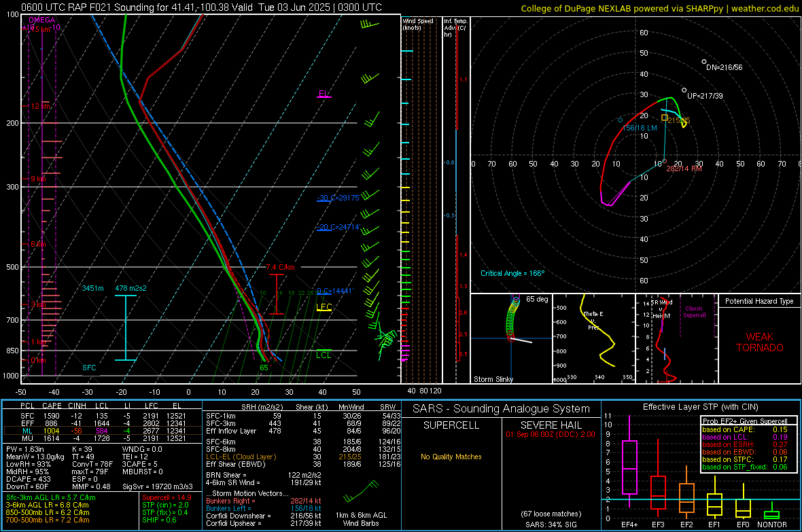The width and height of the screenshot is (802, 532).
Task: Click the DCAPE = 433 value
Action: click(28, 479)
